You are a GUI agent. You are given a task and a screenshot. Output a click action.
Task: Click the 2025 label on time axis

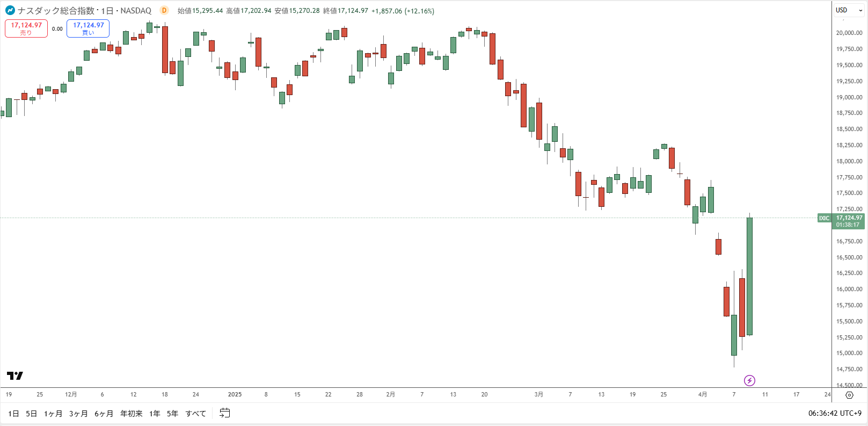(x=235, y=394)
